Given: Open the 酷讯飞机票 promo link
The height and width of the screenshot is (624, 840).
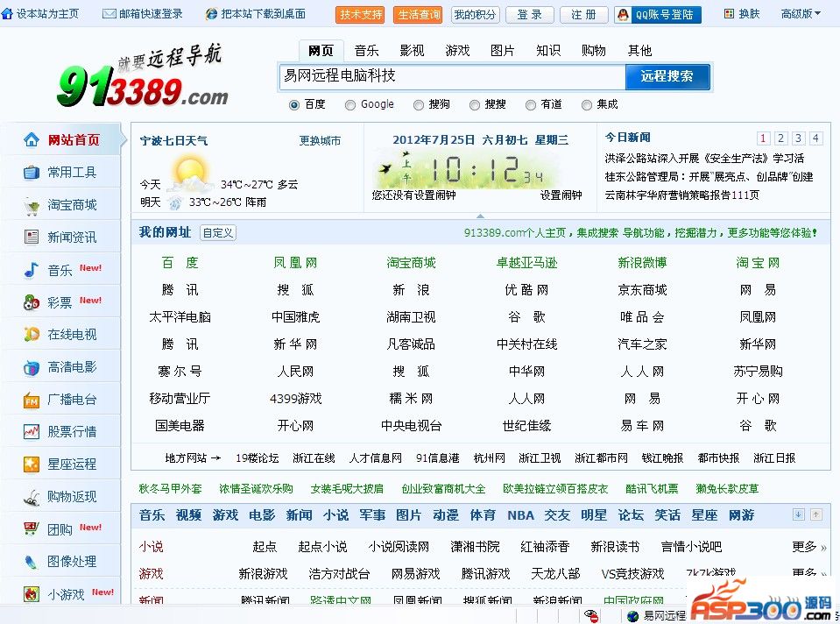Looking at the screenshot, I should (x=652, y=489).
